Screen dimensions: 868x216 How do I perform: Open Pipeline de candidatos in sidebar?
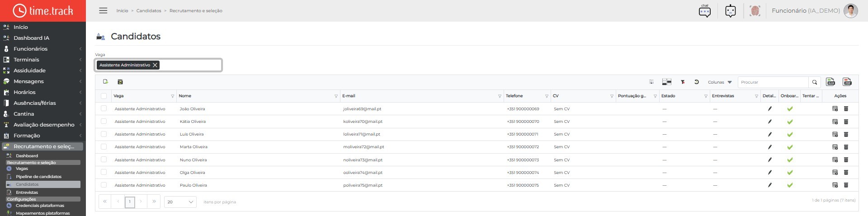38,177
